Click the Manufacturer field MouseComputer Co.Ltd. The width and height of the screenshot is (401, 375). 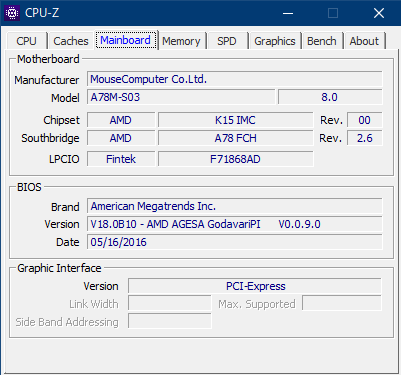(x=235, y=79)
